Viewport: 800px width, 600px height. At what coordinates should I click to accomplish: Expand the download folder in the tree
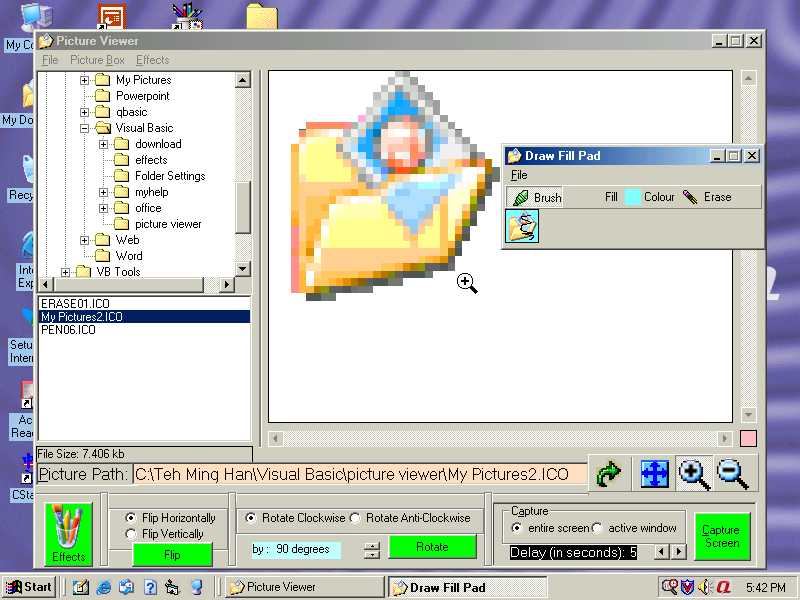pyautogui.click(x=103, y=144)
